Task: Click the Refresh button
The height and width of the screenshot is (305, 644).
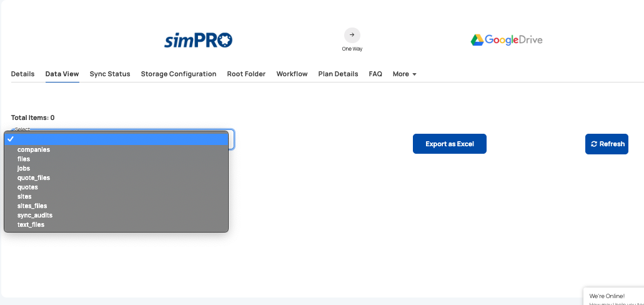Action: 607,144
